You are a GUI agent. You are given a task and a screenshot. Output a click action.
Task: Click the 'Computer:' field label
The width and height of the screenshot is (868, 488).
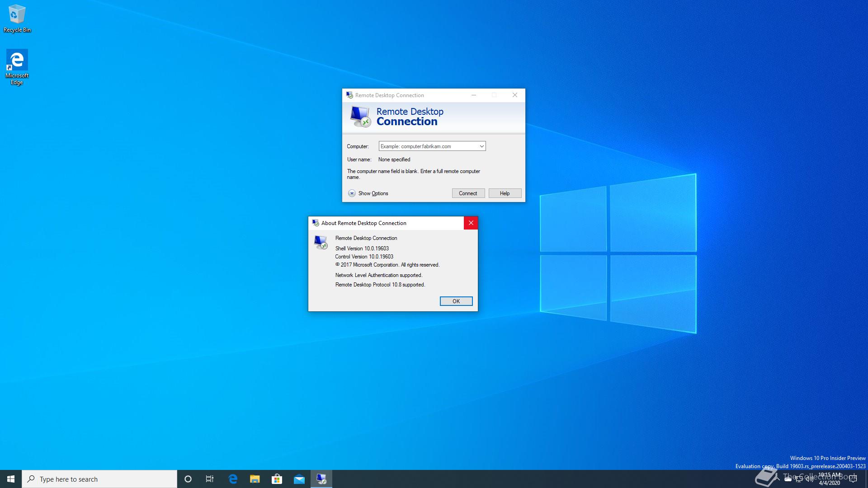coord(358,146)
